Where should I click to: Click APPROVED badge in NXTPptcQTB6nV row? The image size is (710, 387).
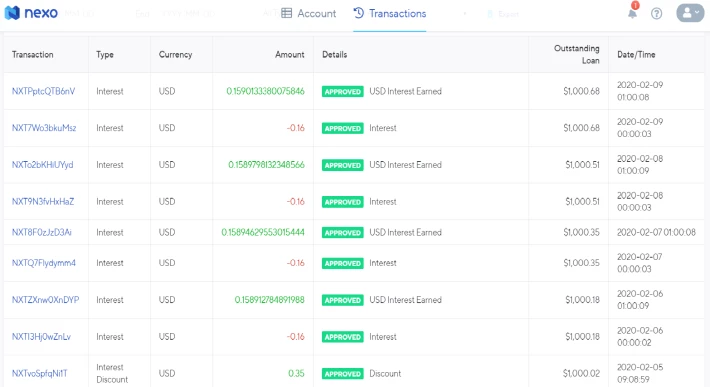click(x=343, y=91)
